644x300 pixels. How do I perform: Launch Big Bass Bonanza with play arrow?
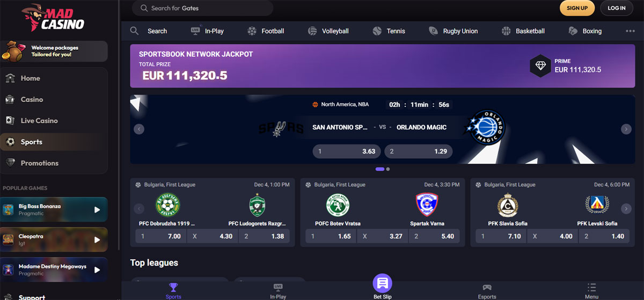click(97, 210)
